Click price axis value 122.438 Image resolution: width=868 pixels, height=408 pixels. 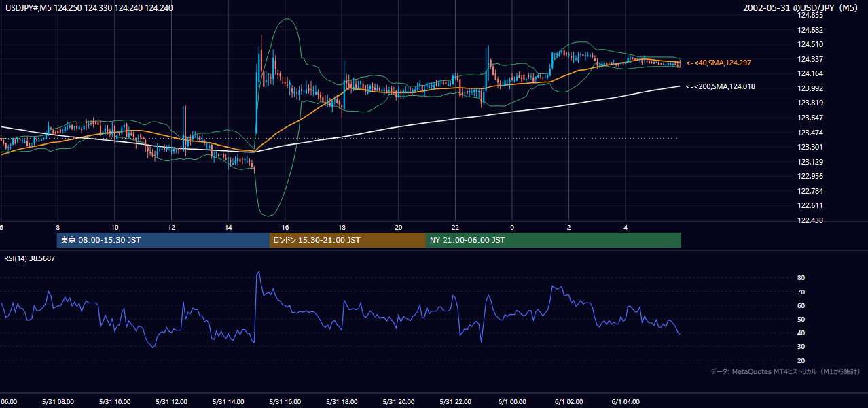click(x=810, y=220)
